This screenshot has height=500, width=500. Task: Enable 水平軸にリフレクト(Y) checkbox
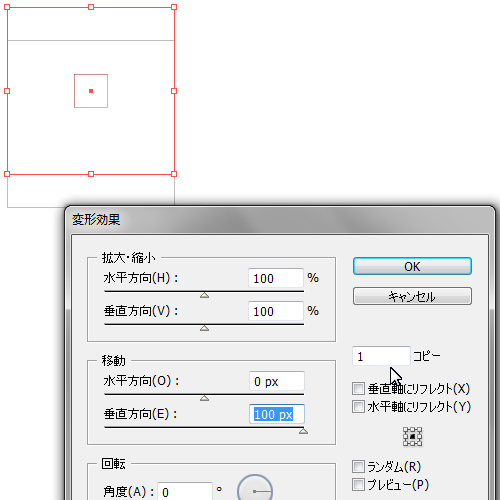coord(358,407)
